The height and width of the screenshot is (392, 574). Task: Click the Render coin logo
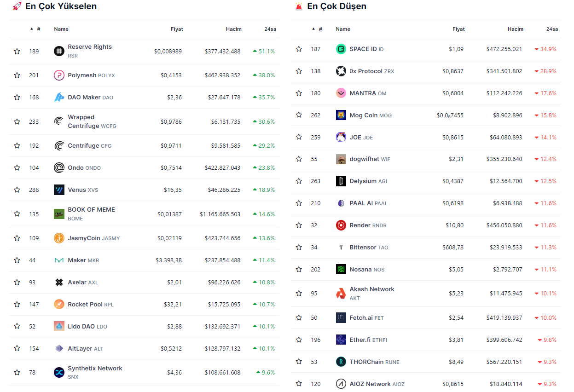pyautogui.click(x=341, y=225)
